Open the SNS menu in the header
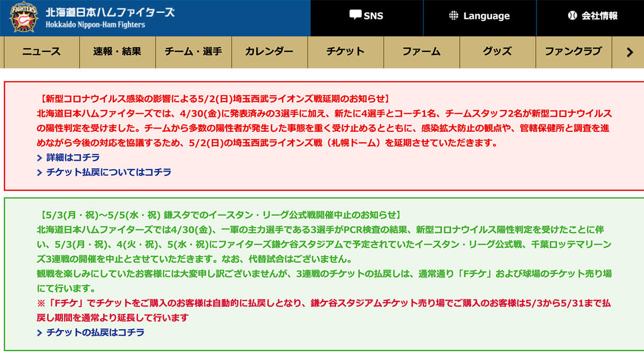The width and height of the screenshot is (644, 362). (366, 15)
